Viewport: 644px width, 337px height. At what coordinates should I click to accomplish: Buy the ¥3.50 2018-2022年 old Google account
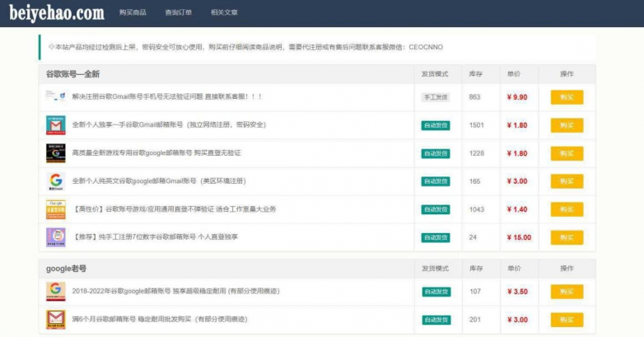567,292
